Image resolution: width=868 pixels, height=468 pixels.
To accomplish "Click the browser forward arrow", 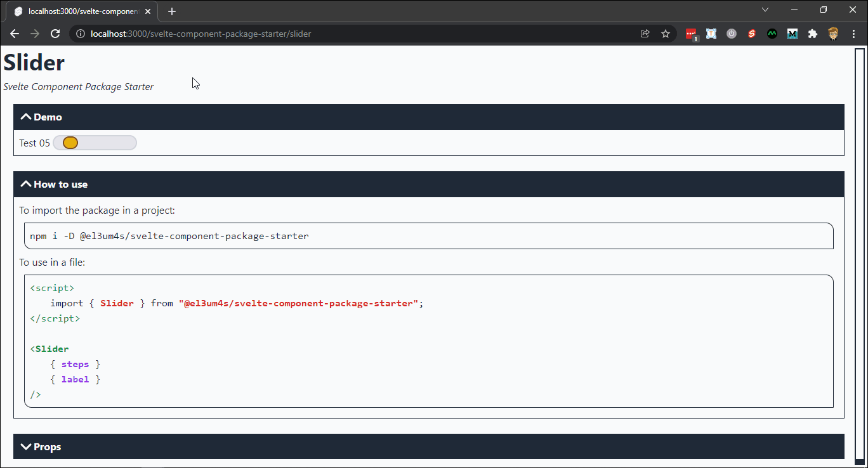I will pos(35,34).
